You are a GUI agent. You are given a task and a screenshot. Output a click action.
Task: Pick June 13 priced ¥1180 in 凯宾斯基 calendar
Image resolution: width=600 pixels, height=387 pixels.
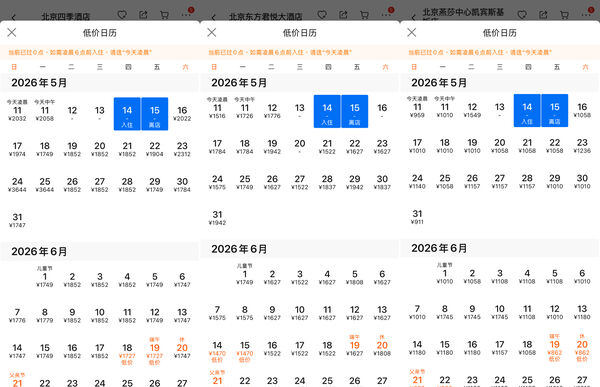pyautogui.click(x=582, y=312)
